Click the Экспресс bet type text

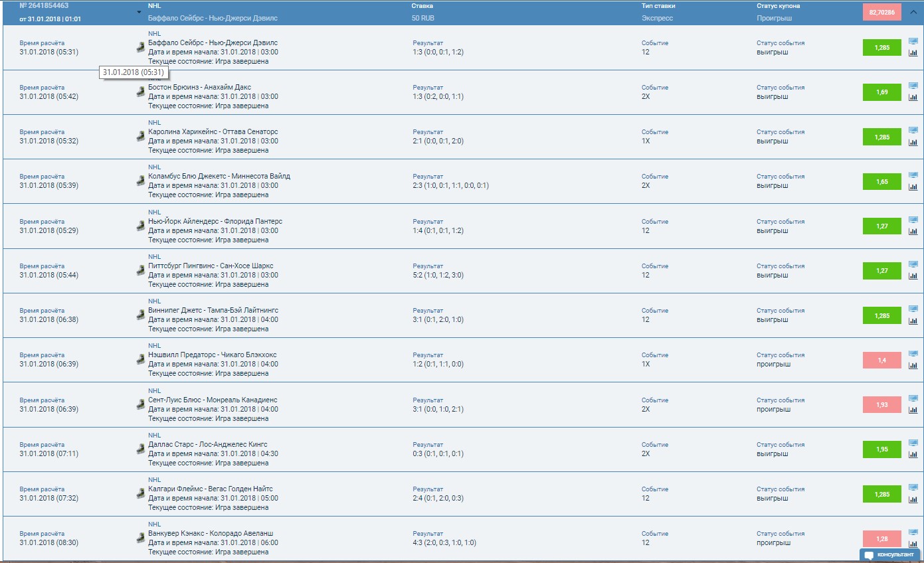point(658,19)
